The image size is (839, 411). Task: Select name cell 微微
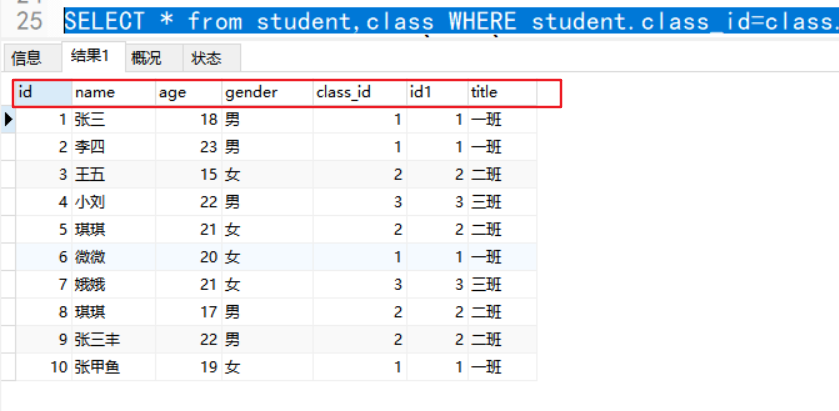point(113,257)
